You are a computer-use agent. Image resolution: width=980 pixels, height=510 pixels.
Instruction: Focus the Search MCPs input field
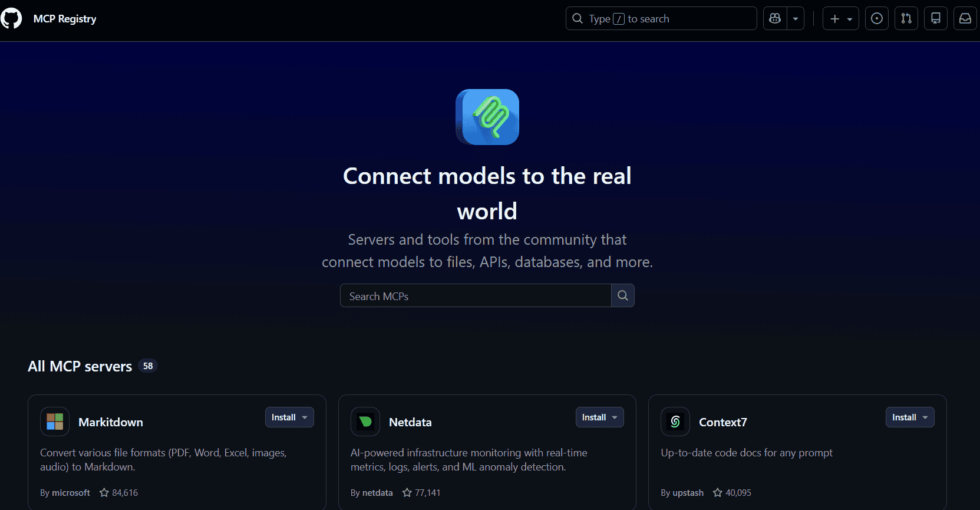pos(476,295)
